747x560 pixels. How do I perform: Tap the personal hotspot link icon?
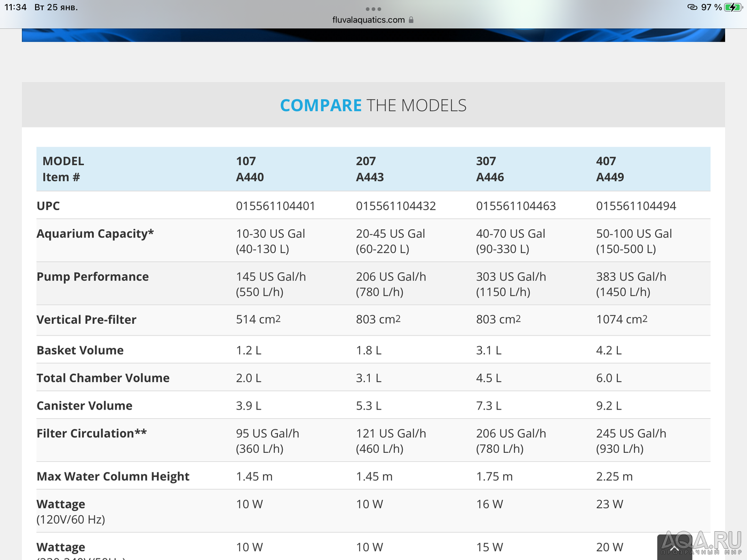point(693,7)
